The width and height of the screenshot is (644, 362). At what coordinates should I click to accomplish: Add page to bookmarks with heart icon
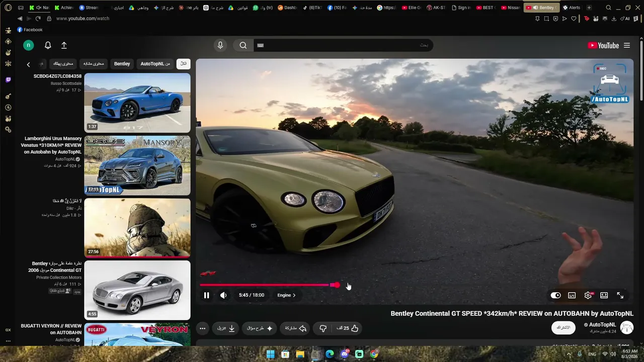point(574,19)
